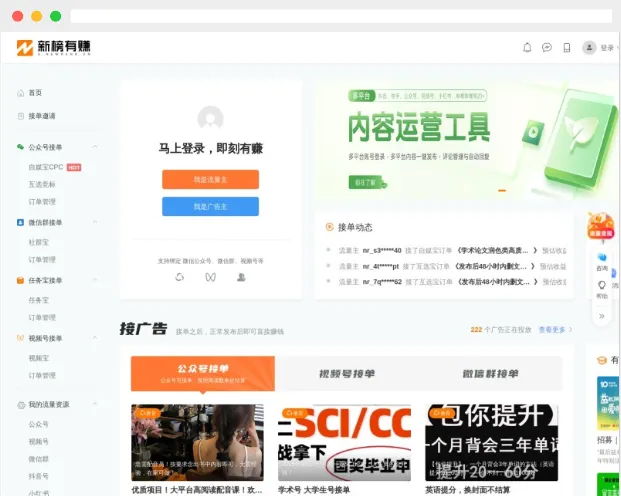Open the 咨询 customer service icon

(x=602, y=259)
